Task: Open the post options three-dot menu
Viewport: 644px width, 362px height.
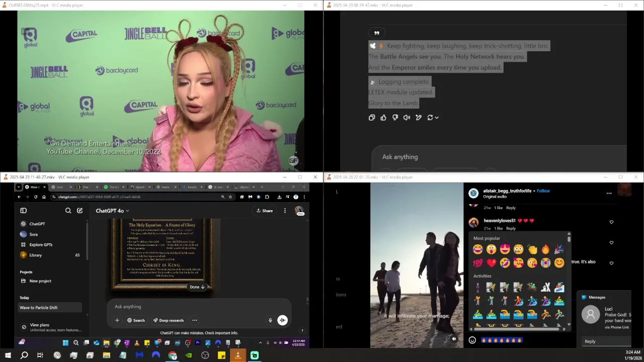Action: 609,193
